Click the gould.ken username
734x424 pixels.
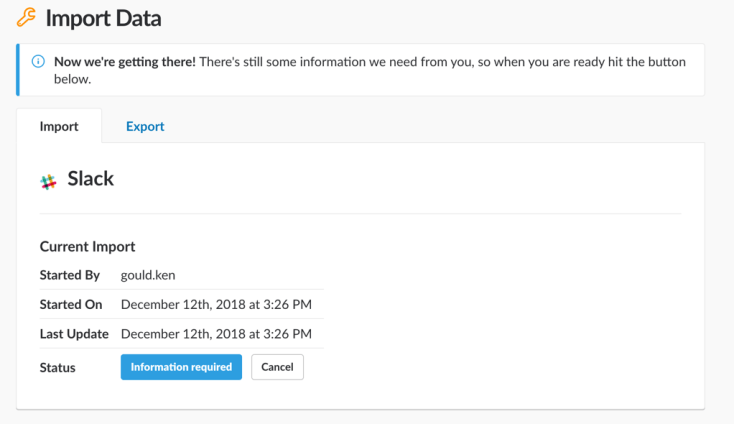tap(149, 275)
